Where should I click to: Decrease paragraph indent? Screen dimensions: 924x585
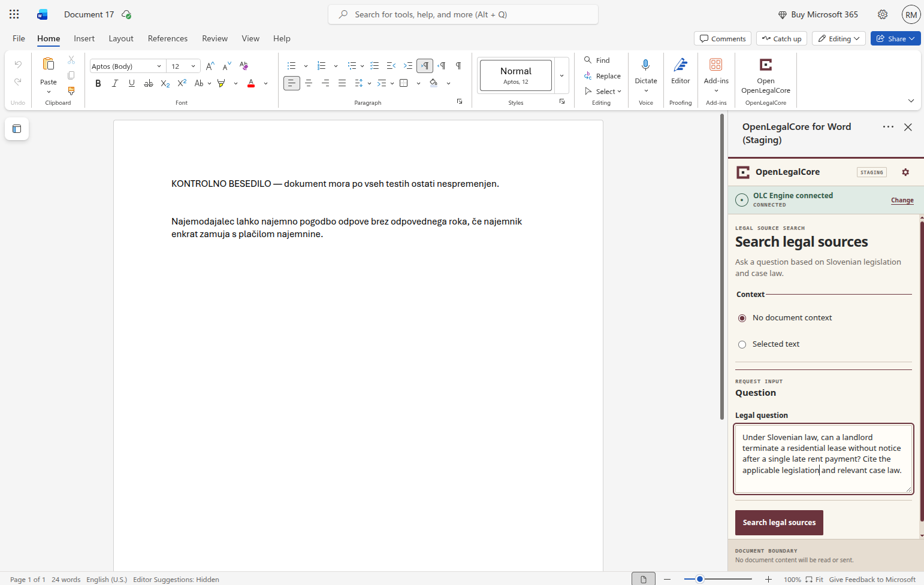tap(391, 66)
